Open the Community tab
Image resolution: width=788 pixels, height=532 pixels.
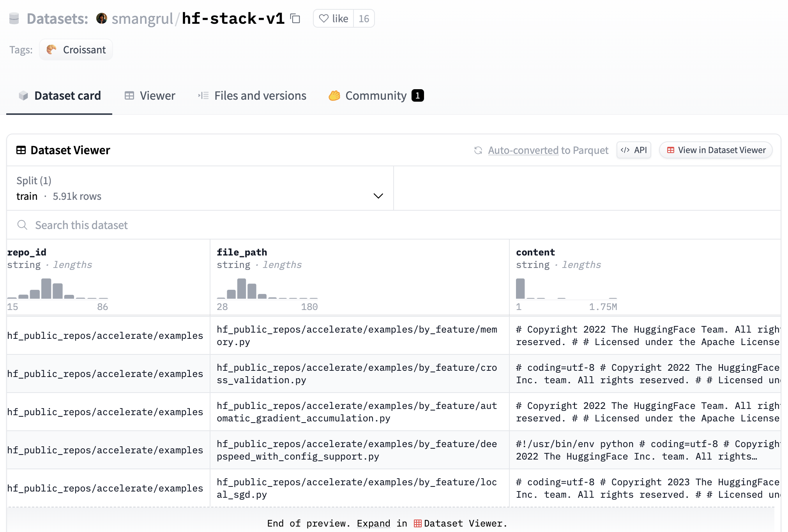tap(376, 96)
